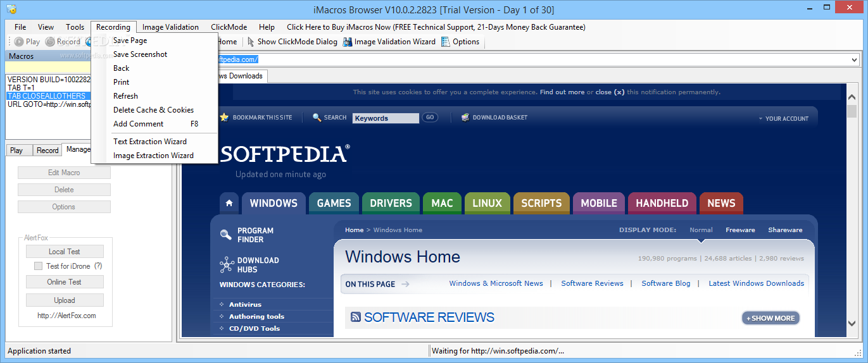This screenshot has width=868, height=363.
Task: Select Shareware display mode
Action: [x=785, y=230]
